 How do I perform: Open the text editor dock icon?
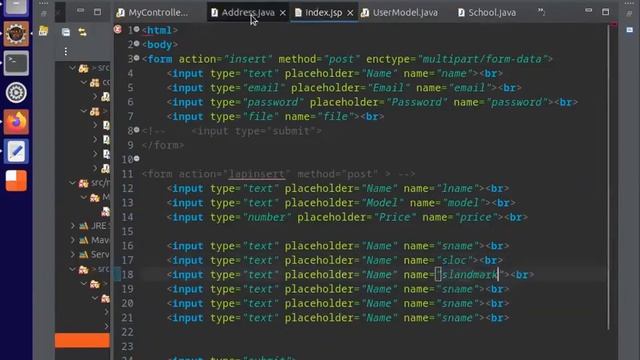(16, 151)
